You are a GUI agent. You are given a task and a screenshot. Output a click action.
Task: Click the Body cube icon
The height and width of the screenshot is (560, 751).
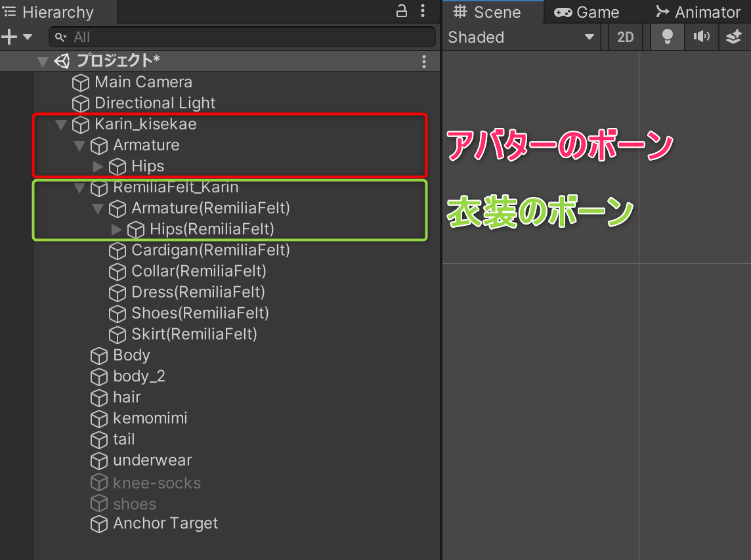[x=99, y=356]
